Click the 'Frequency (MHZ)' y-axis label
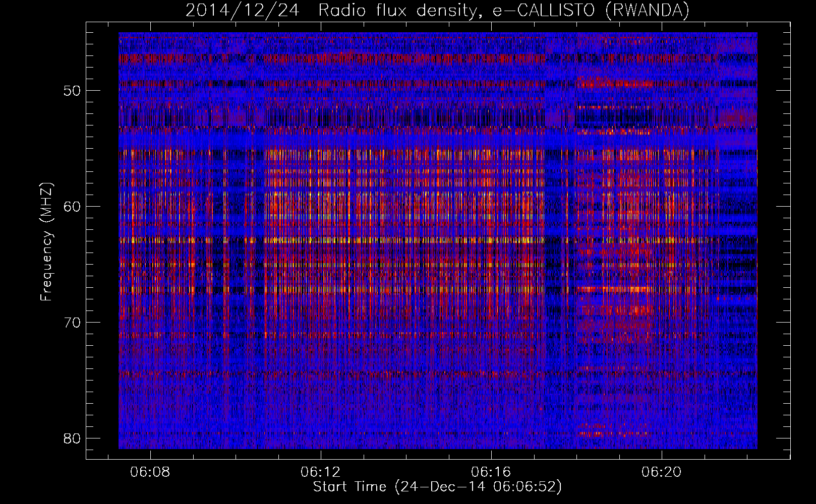 click(x=46, y=242)
